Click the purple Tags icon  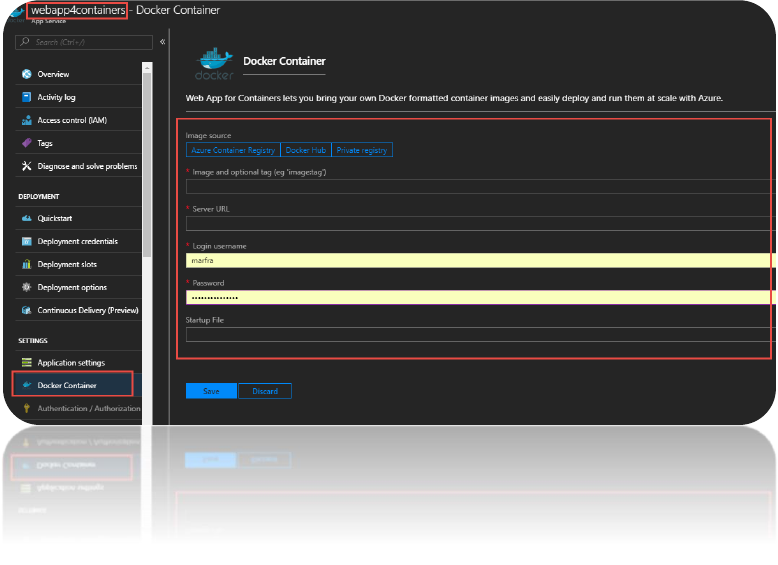[x=27, y=143]
